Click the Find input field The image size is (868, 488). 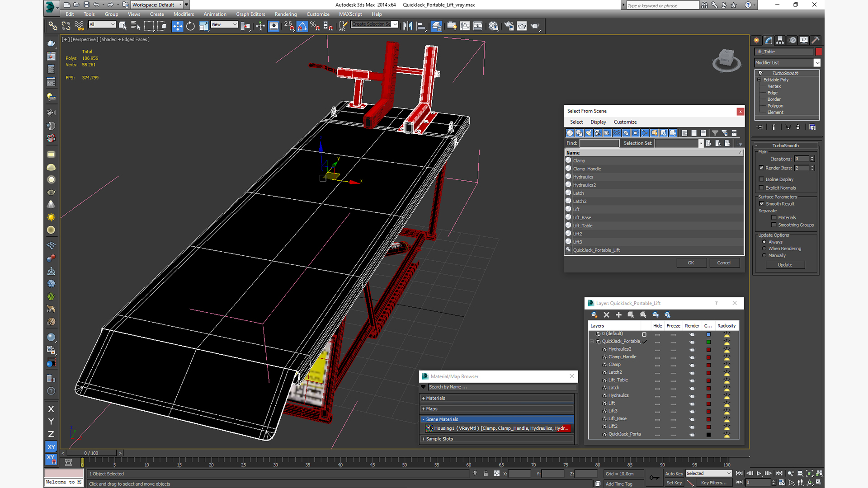pos(599,143)
